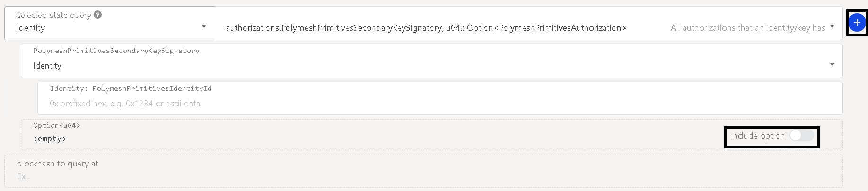868x191 pixels.
Task: Click the "selected state query" label
Action: click(54, 15)
